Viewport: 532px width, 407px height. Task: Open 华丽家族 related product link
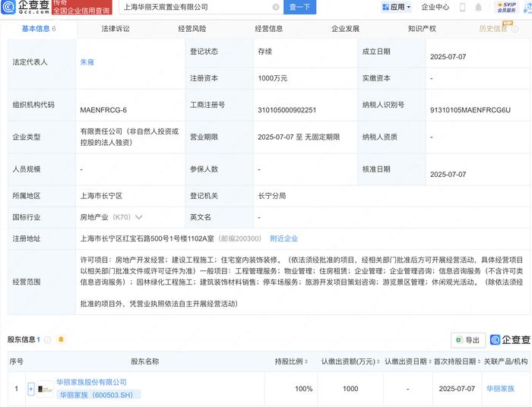500,389
